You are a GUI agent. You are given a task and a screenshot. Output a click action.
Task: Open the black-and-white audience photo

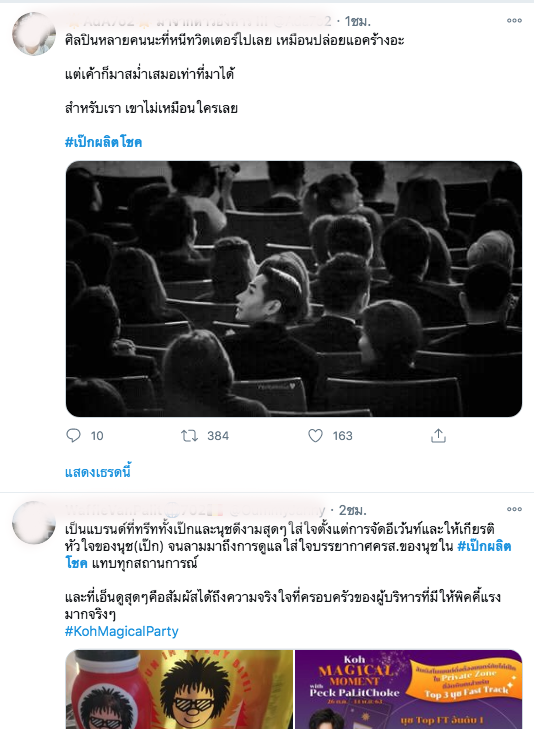(x=294, y=289)
